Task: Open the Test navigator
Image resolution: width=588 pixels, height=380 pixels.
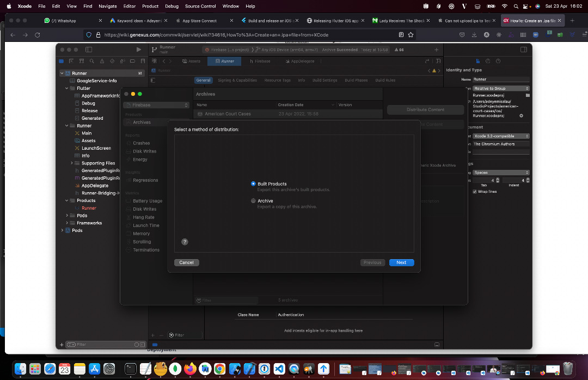Action: (112, 61)
